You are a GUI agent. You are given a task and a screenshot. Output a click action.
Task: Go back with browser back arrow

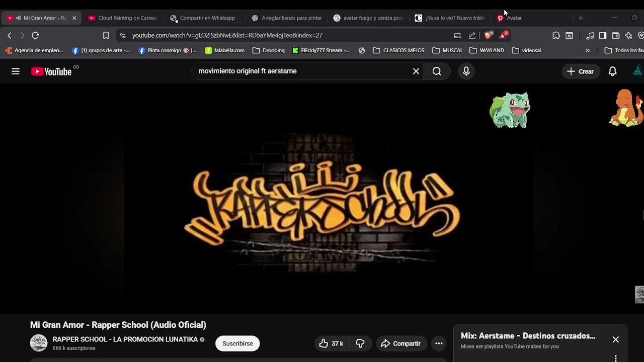10,35
